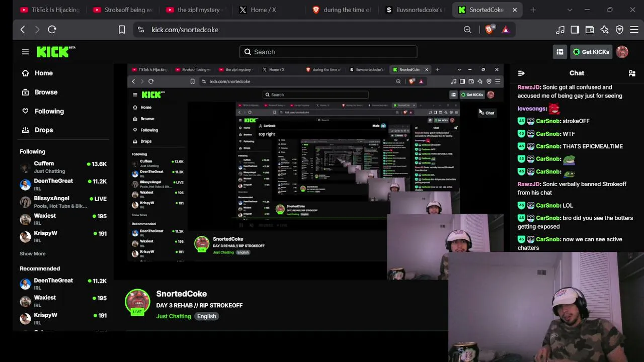Click the English language tag
The image size is (644, 362).
[x=206, y=316]
